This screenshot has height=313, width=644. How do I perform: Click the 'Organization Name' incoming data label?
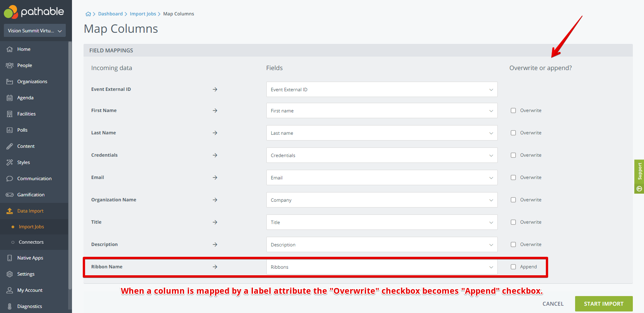114,200
